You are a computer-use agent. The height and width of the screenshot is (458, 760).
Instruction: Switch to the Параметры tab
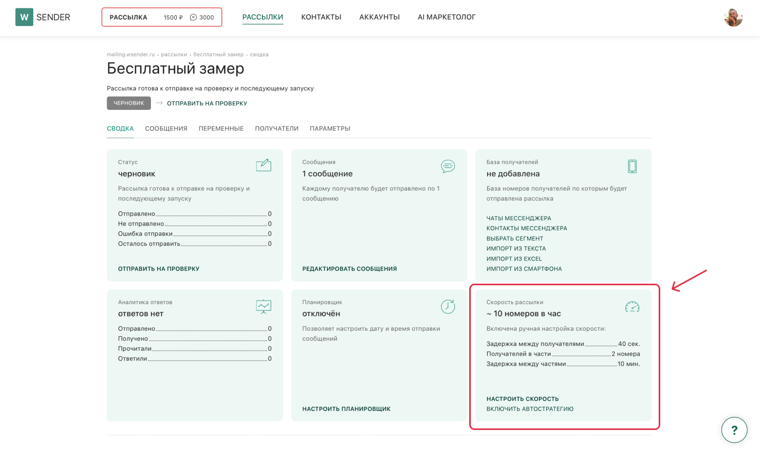click(x=330, y=128)
